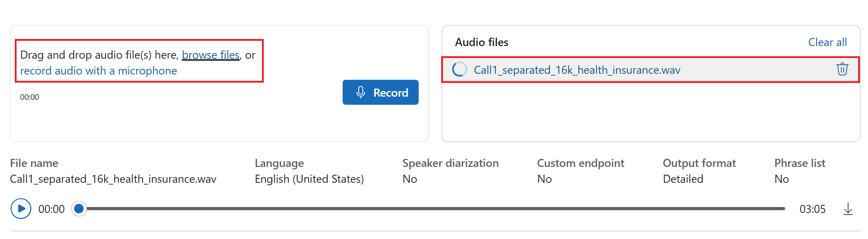Screen dimensions: 868x239
Task: Play the audio file
Action: click(21, 209)
